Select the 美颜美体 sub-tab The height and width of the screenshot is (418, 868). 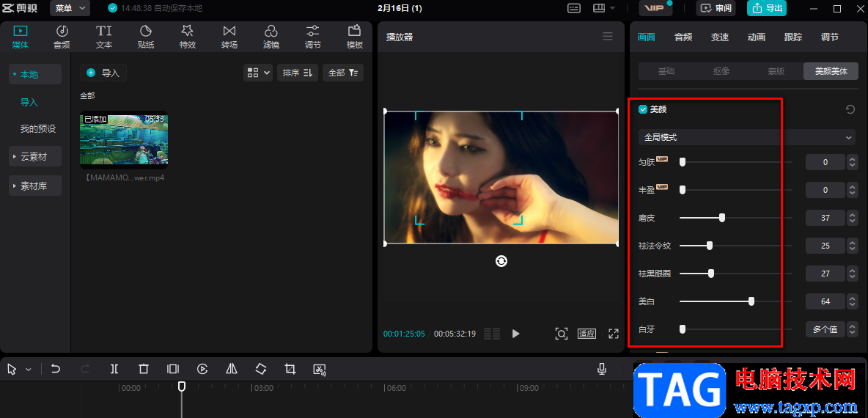click(831, 71)
